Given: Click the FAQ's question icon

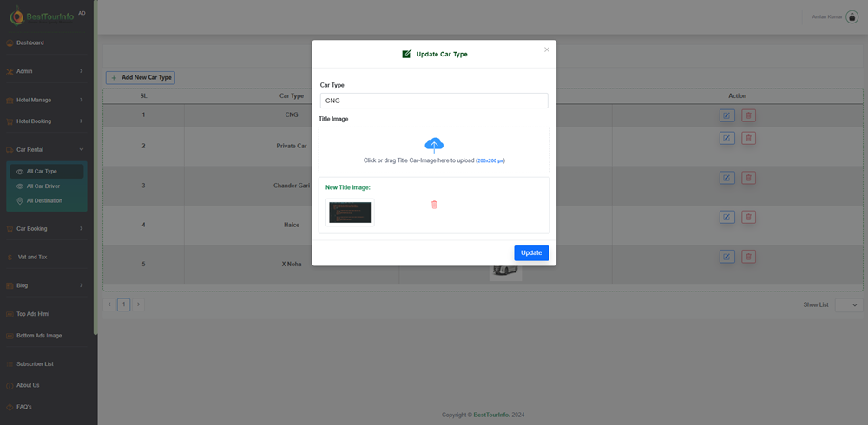Looking at the screenshot, I should 10,407.
